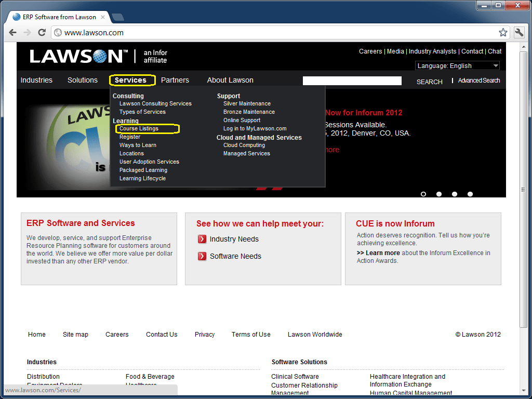The height and width of the screenshot is (399, 532).
Task: Click inside the search input field
Action: [352, 81]
